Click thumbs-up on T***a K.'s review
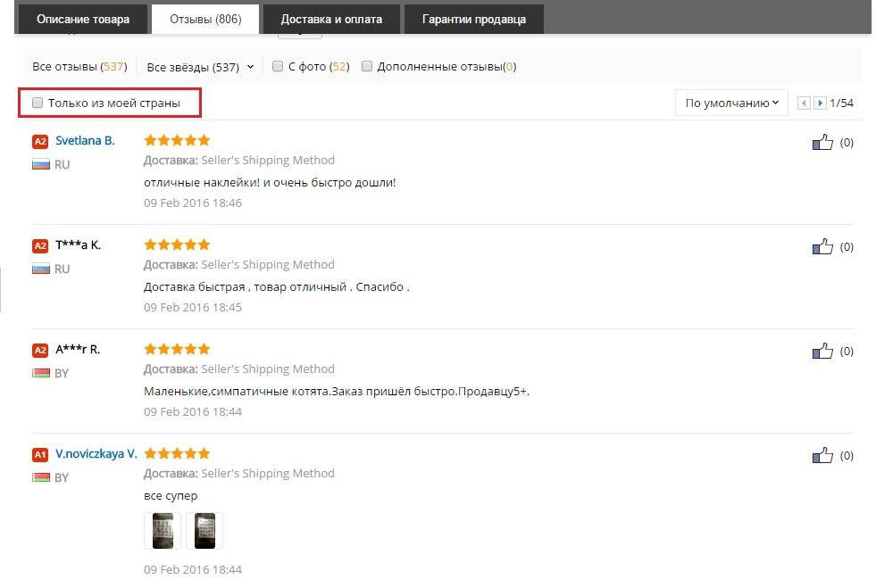The height and width of the screenshot is (588, 876). click(822, 246)
